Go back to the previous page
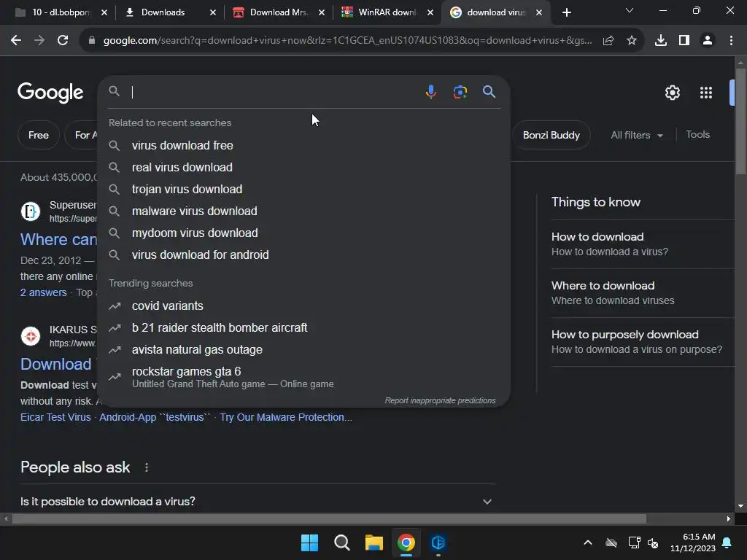Image resolution: width=747 pixels, height=560 pixels. pos(16,41)
